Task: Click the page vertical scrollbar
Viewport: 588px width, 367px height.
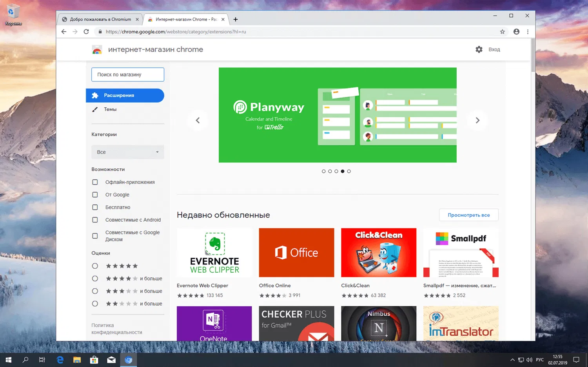Action: pyautogui.click(x=533, y=55)
